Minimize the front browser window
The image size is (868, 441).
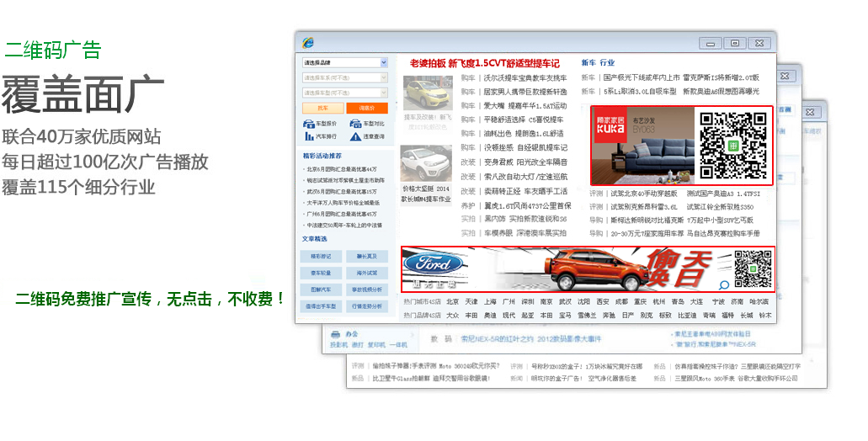tap(711, 43)
